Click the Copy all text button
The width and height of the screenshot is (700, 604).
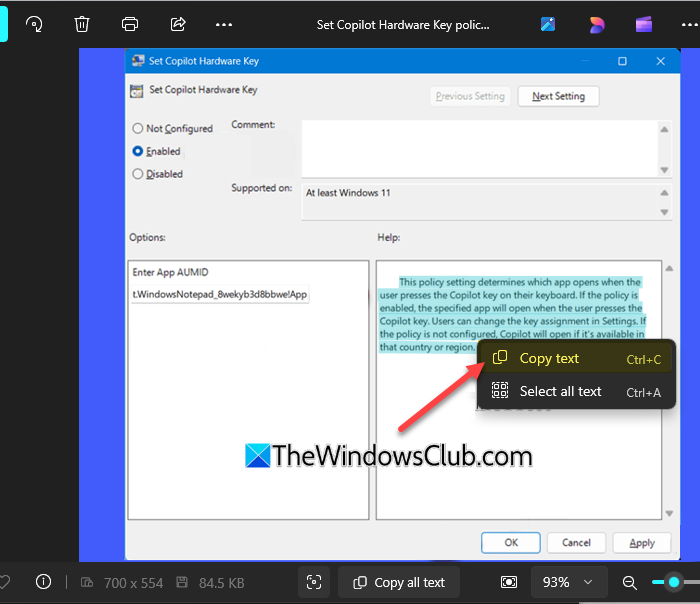[399, 582]
